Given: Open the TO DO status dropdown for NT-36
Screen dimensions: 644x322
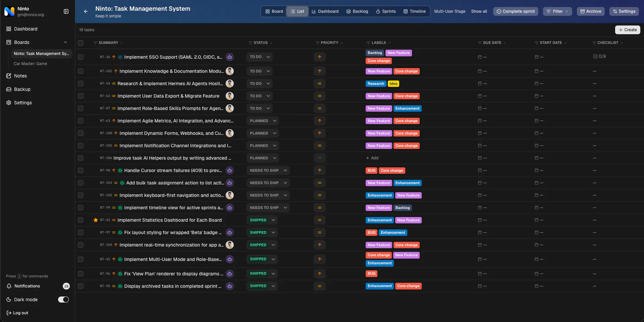Looking at the screenshot, I should click(260, 57).
